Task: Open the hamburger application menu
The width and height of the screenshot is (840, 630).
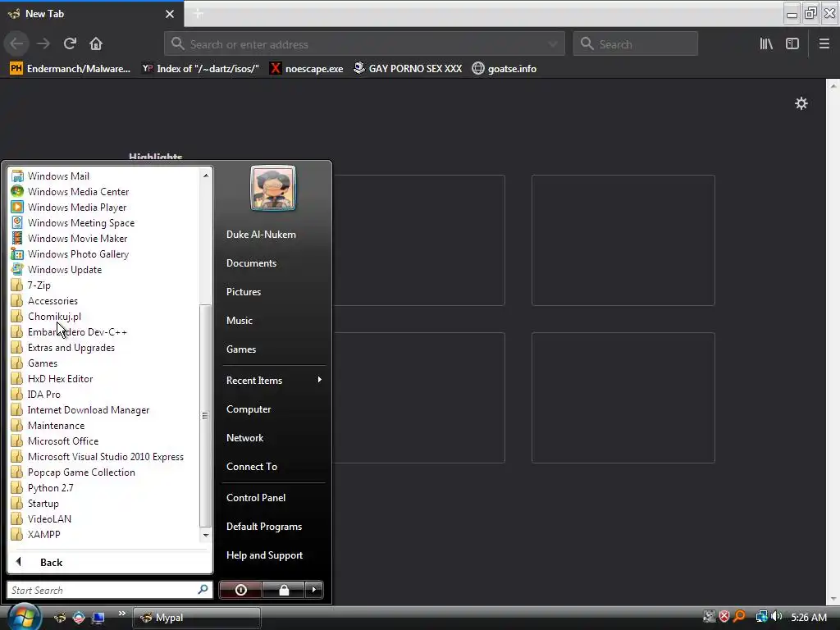Action: 824,43
